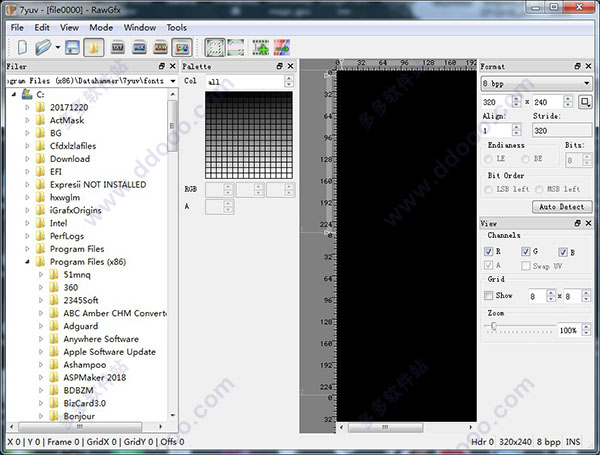This screenshot has width=600, height=455.
Task: Select the rectangular selection tool icon
Action: click(x=215, y=47)
